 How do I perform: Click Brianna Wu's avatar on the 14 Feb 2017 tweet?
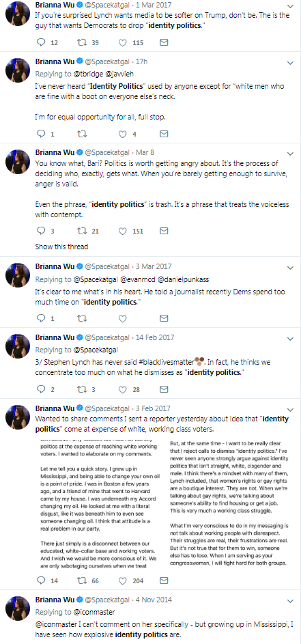point(18,346)
